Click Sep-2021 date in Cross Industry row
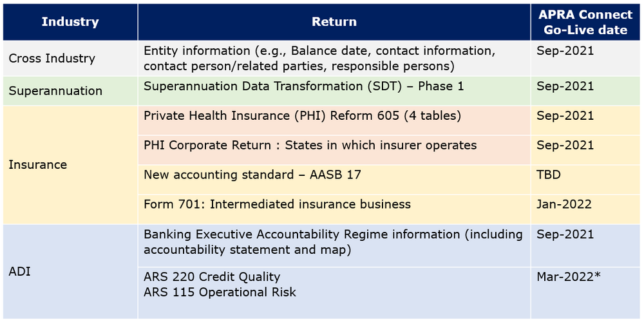 pos(565,51)
